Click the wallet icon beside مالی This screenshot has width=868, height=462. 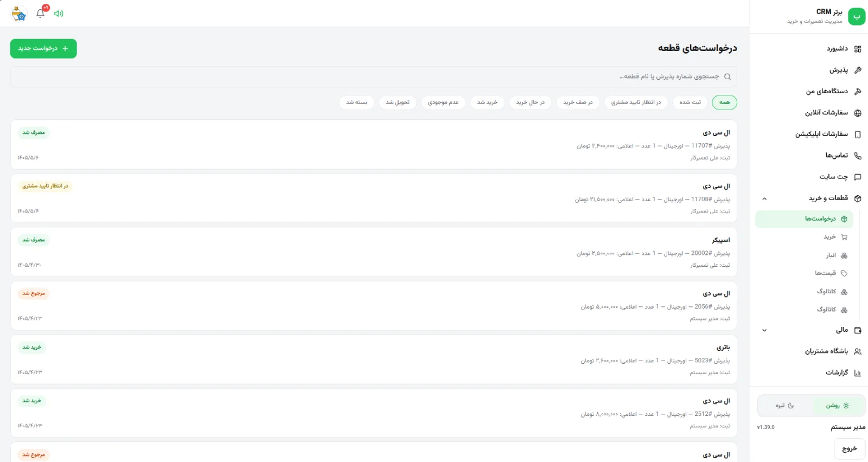click(x=858, y=330)
